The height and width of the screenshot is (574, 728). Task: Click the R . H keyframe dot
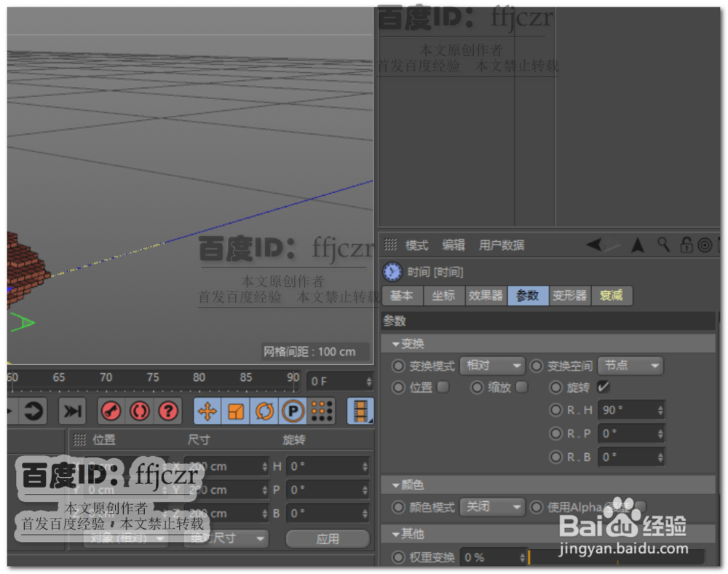coord(555,410)
